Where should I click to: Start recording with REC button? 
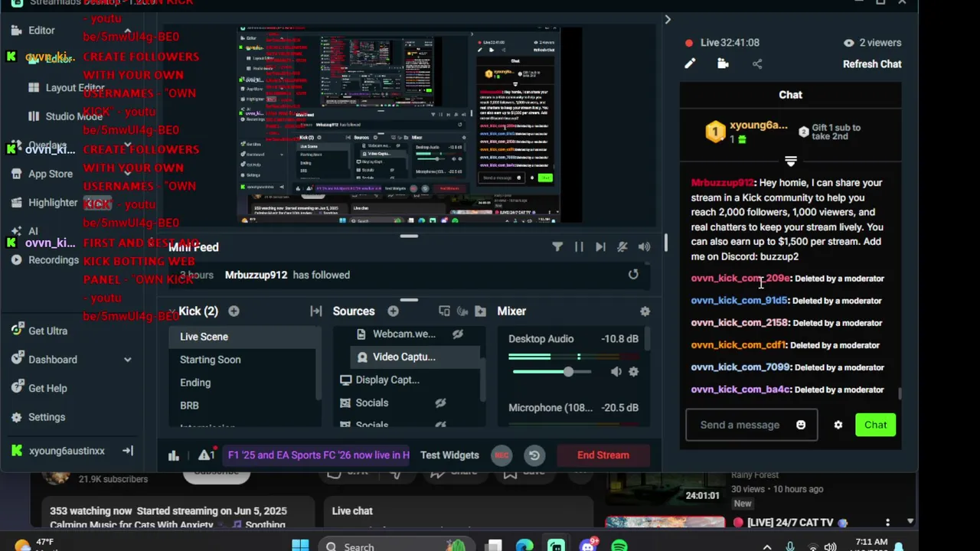[501, 455]
